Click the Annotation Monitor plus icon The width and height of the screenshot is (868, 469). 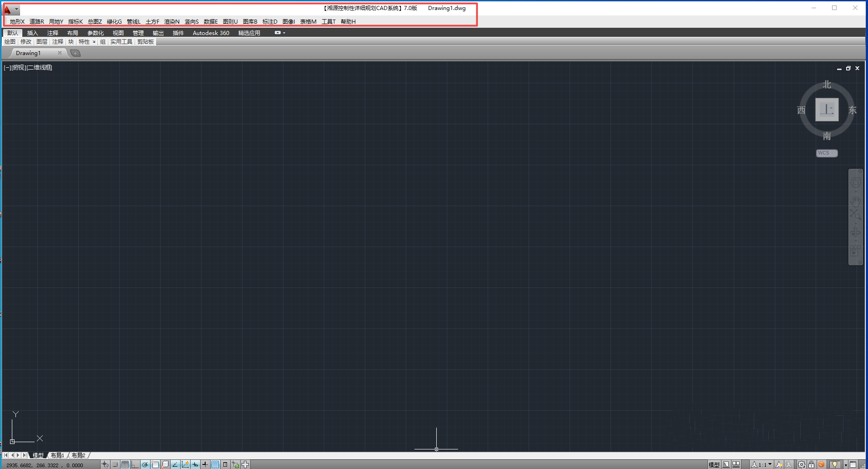[245, 464]
